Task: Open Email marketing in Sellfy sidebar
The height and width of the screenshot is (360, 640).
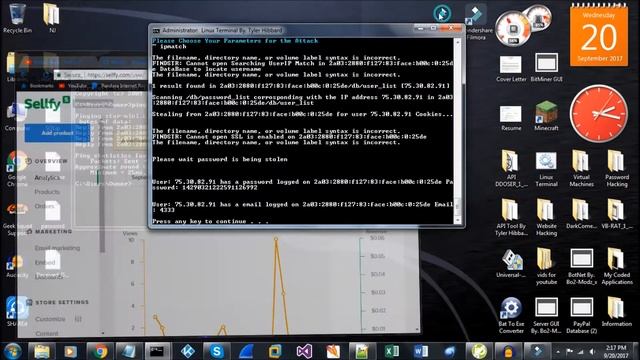Action: pos(57,248)
